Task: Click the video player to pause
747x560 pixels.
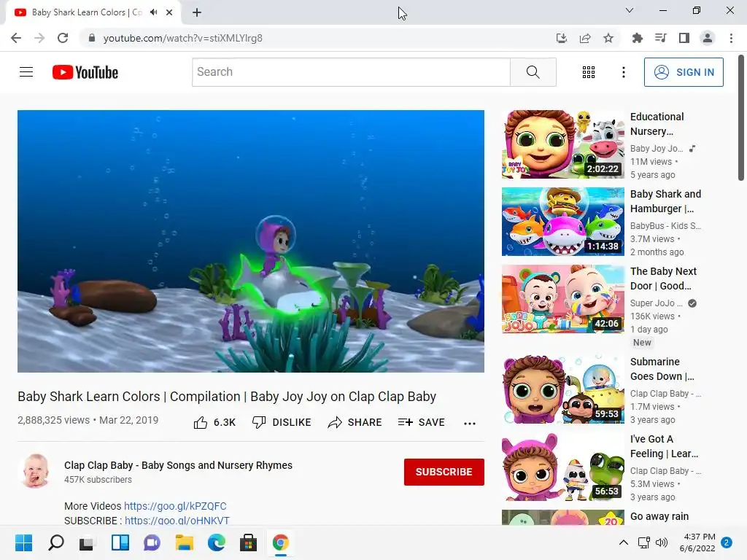Action: tap(251, 241)
